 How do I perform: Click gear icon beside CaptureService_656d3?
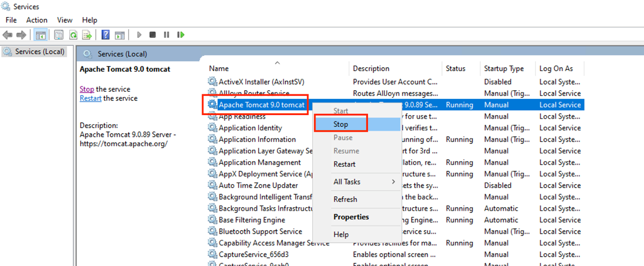(213, 254)
